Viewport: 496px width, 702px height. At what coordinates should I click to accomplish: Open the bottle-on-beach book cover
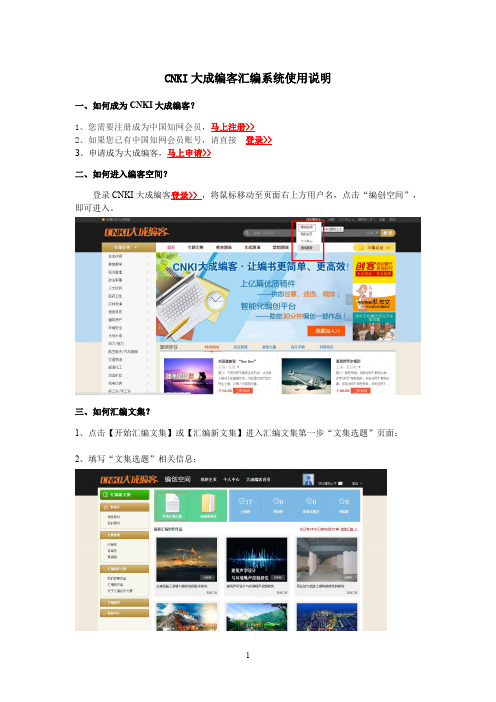[306, 376]
